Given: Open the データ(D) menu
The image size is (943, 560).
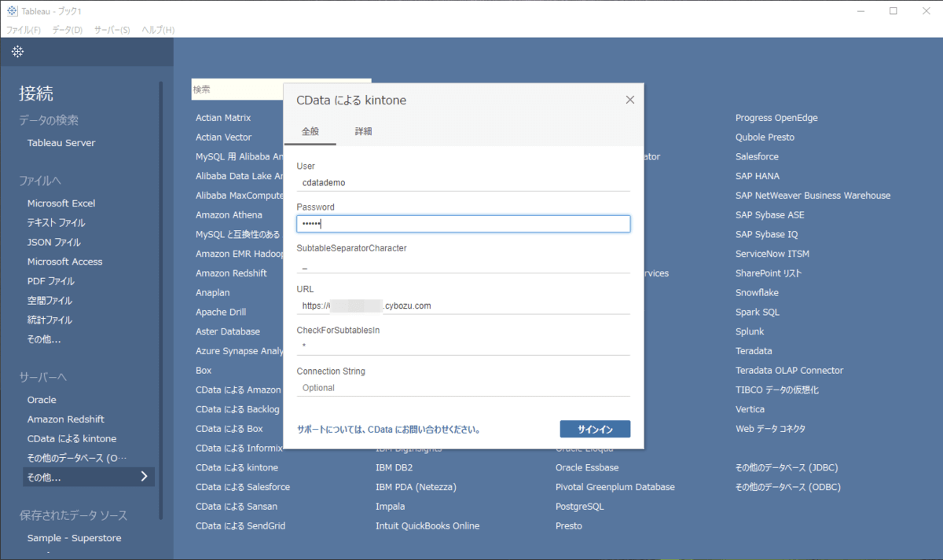Looking at the screenshot, I should tap(68, 30).
